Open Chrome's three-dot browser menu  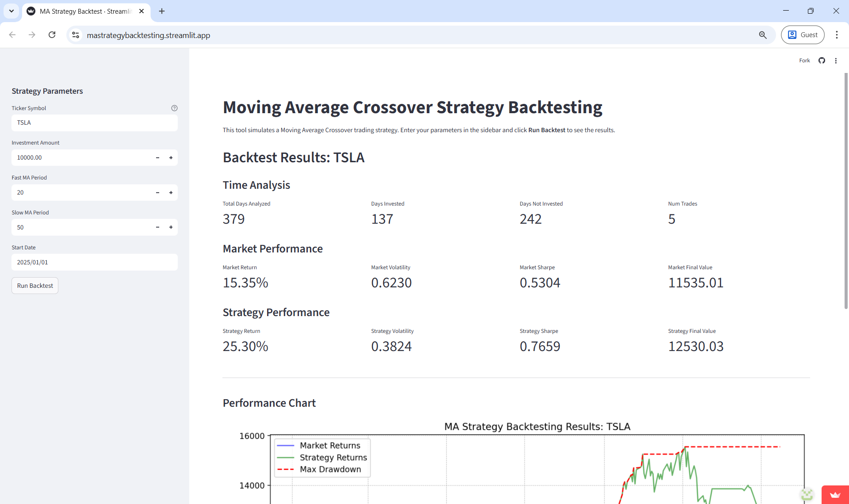point(837,34)
